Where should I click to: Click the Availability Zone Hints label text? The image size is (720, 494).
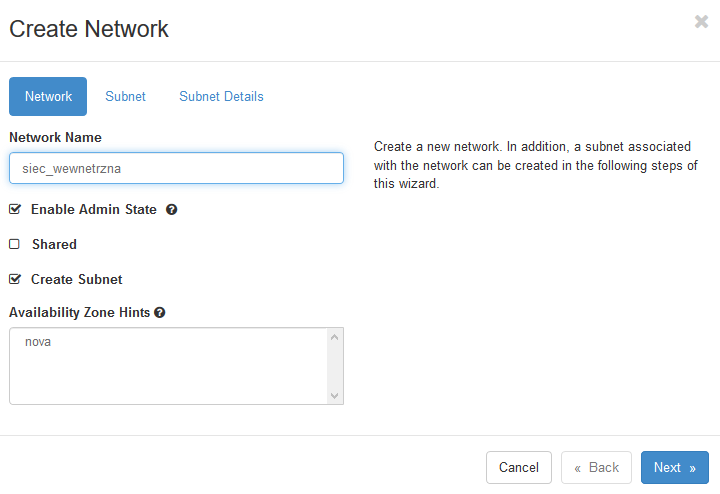coord(80,312)
